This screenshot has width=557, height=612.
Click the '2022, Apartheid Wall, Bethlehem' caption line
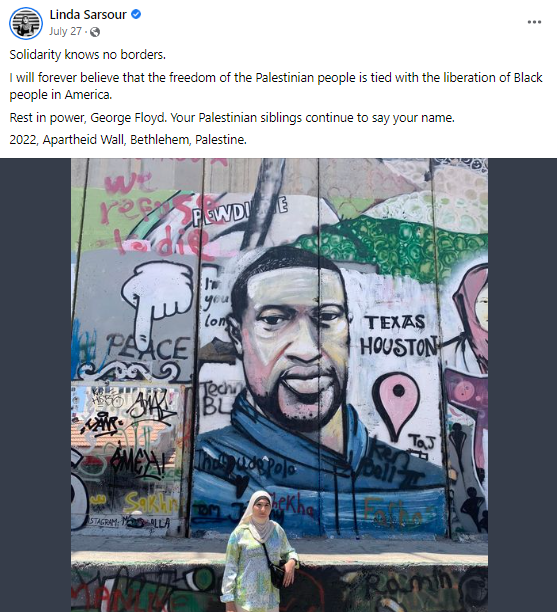point(128,140)
